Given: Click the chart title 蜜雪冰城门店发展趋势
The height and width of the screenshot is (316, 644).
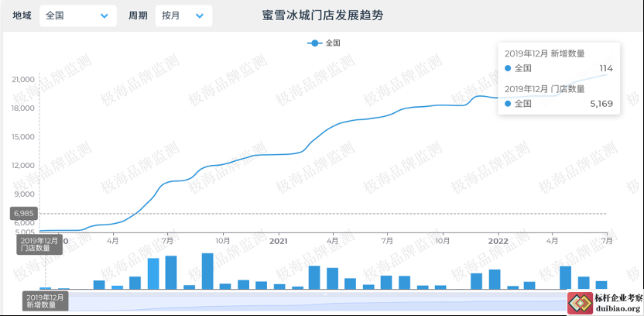Looking at the screenshot, I should (x=323, y=15).
